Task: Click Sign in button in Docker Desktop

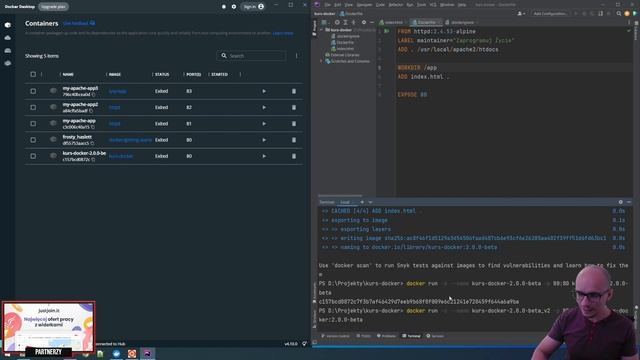Action: point(253,7)
